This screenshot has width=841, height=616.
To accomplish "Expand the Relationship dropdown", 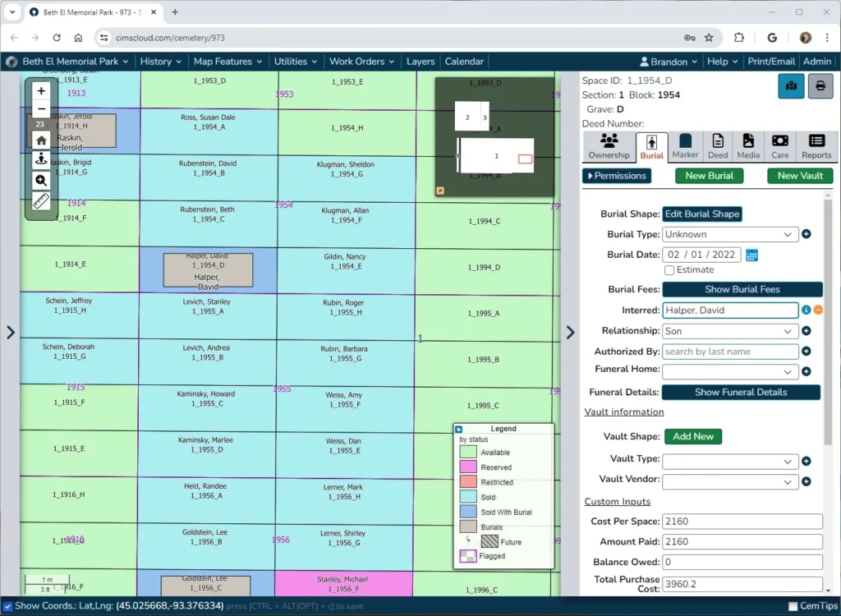I will [730, 331].
